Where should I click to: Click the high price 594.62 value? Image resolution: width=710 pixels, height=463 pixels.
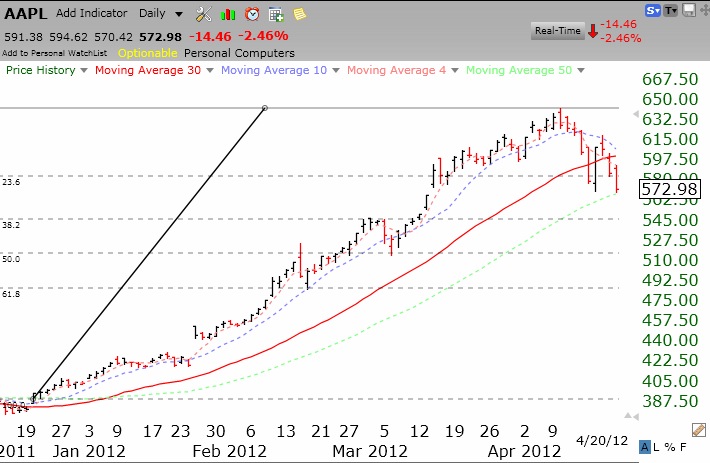(68, 37)
